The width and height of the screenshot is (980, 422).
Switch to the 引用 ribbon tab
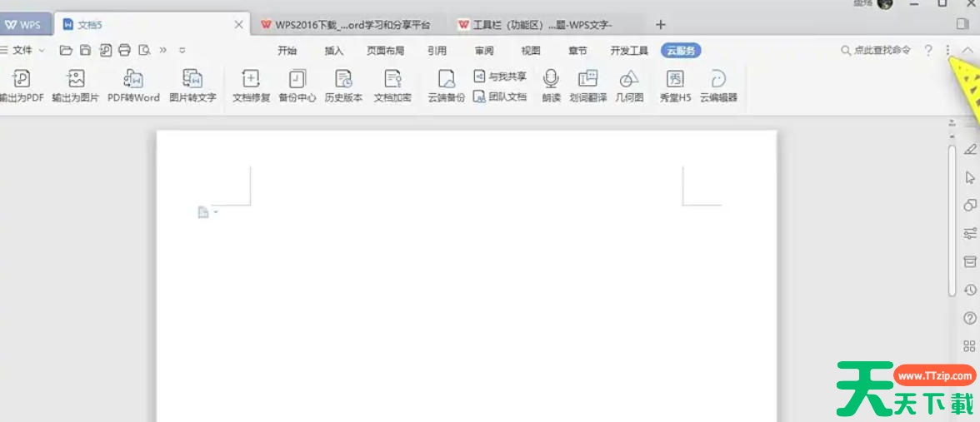pyautogui.click(x=437, y=52)
